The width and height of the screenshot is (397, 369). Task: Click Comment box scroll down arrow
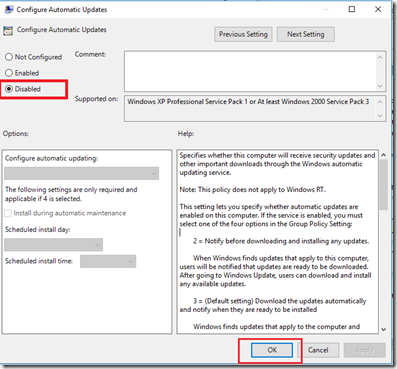tap(380, 86)
